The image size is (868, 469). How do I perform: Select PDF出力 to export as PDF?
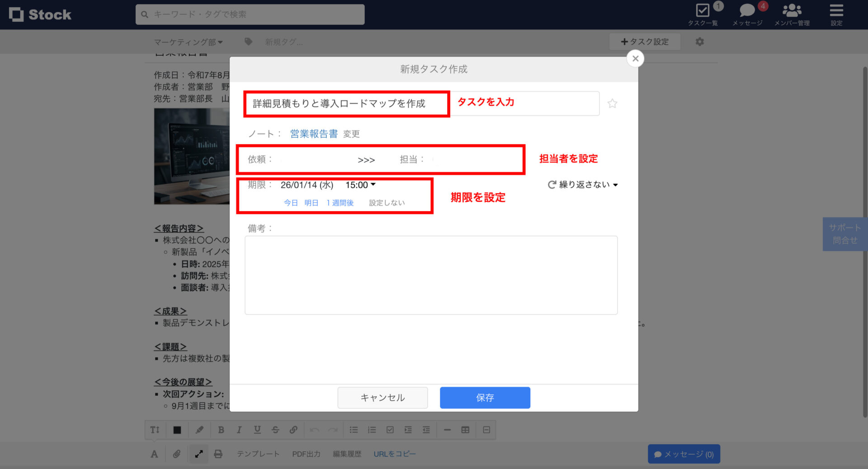(x=306, y=454)
